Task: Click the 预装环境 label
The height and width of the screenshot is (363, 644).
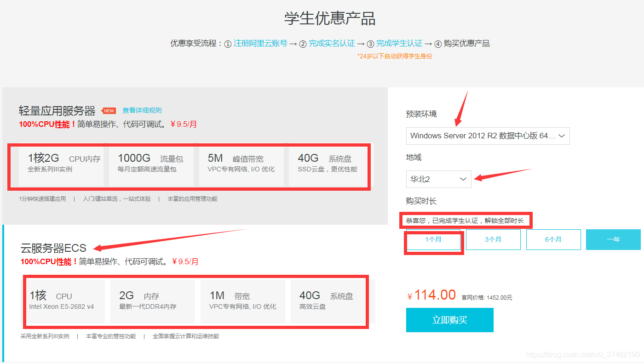Action: click(421, 114)
